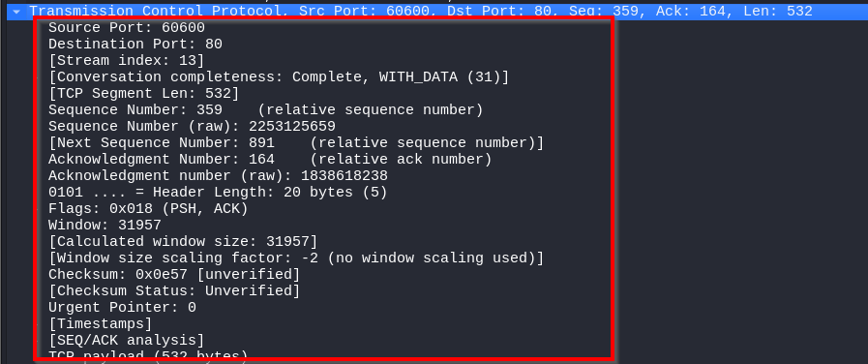The image size is (868, 364).
Task: Select the Window: 31957 field
Action: (105, 225)
